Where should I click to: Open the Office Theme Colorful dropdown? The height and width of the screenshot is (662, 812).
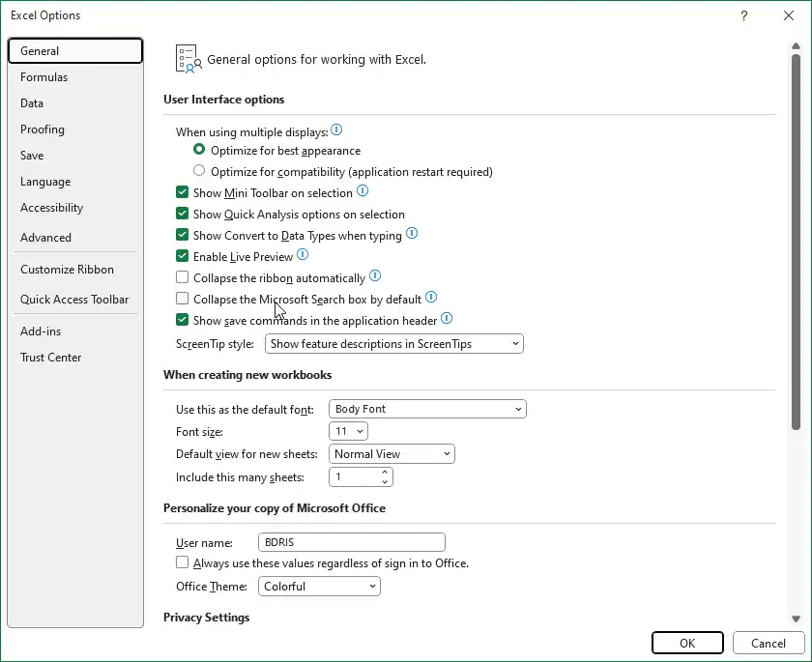[x=319, y=587]
